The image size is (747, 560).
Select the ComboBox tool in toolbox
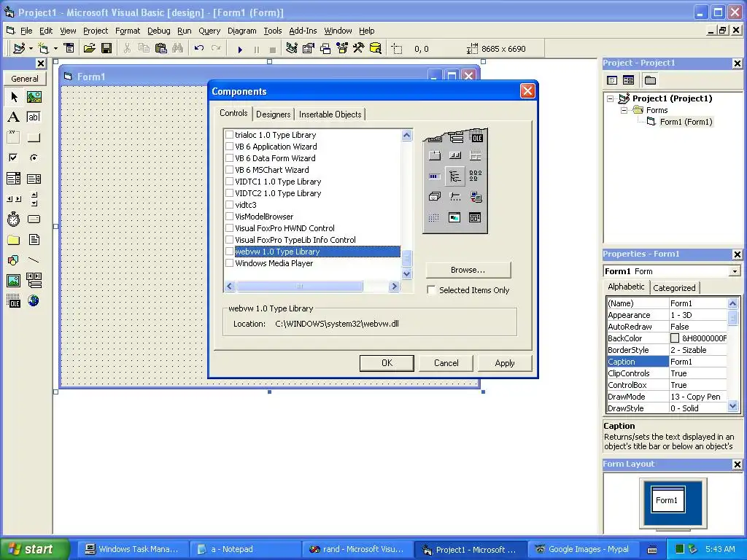[14, 179]
